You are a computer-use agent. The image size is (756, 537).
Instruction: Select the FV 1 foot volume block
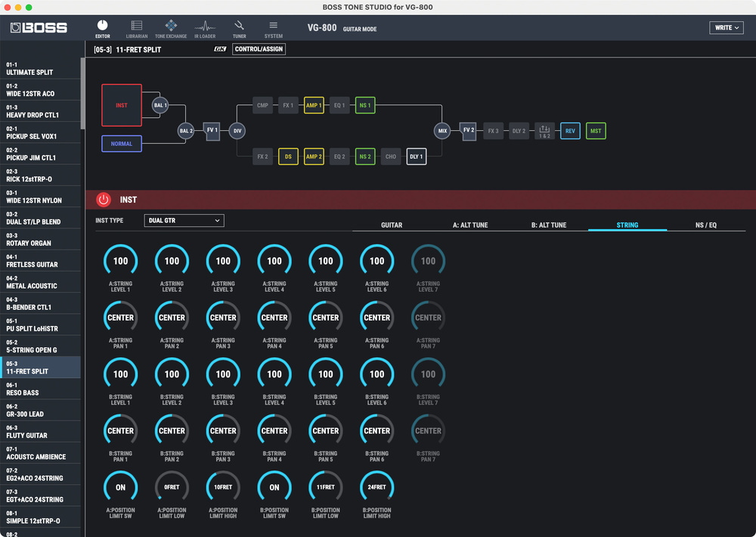coord(212,131)
